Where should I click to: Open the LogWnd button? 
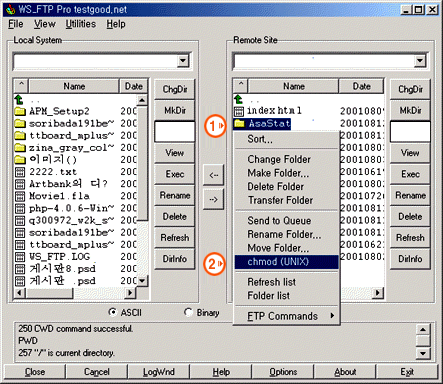(x=159, y=372)
